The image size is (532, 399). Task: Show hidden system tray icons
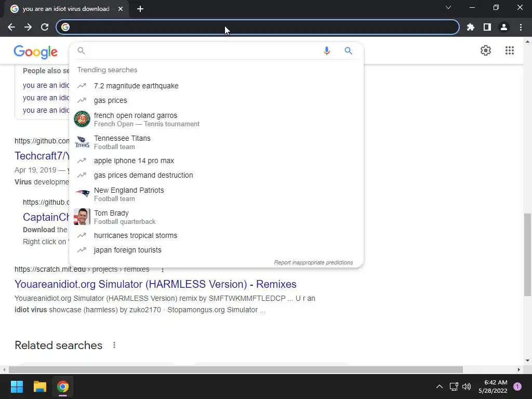[440, 387]
